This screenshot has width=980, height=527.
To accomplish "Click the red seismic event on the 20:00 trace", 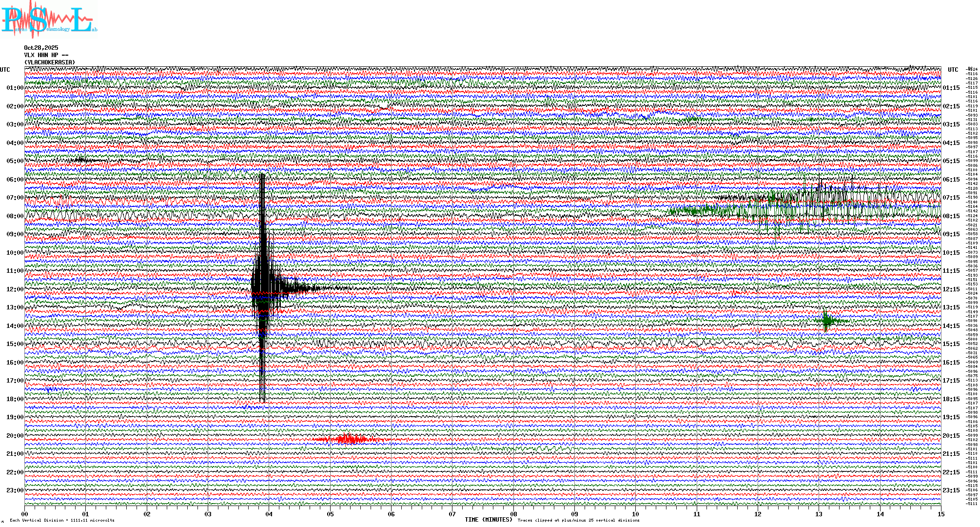I will coord(347,440).
